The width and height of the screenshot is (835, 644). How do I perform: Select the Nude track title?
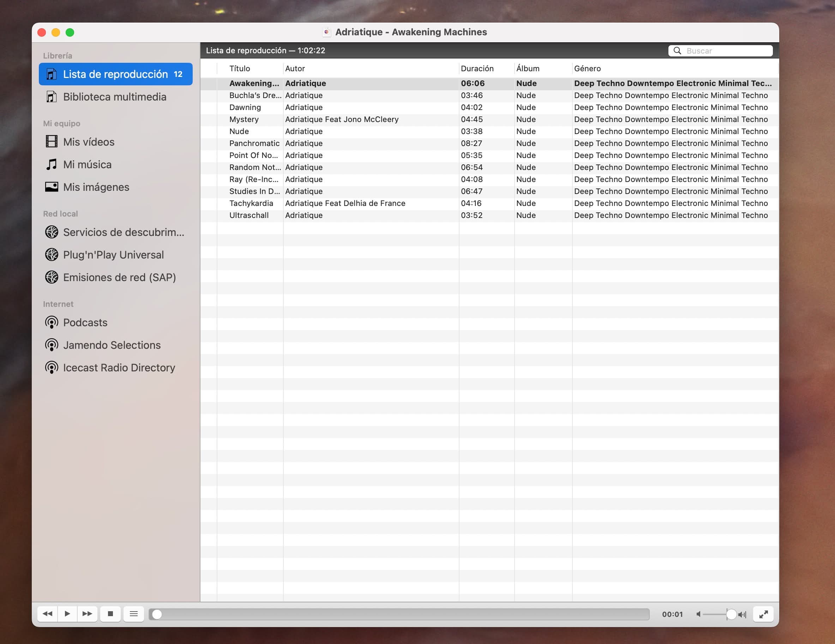239,132
